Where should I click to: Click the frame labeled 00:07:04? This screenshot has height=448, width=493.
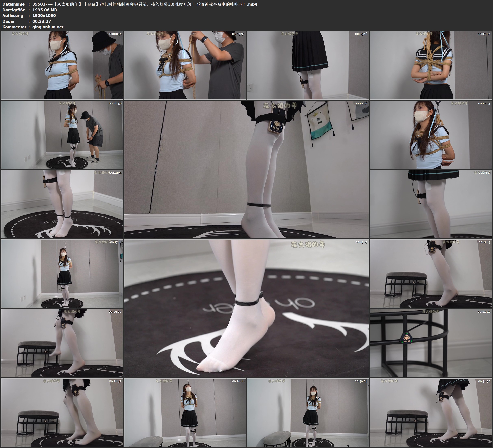(431, 65)
